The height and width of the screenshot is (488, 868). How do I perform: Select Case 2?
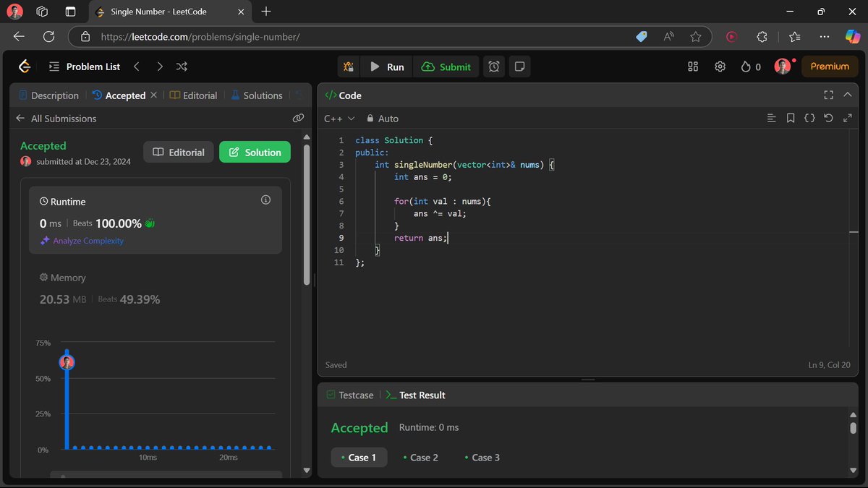(x=420, y=457)
